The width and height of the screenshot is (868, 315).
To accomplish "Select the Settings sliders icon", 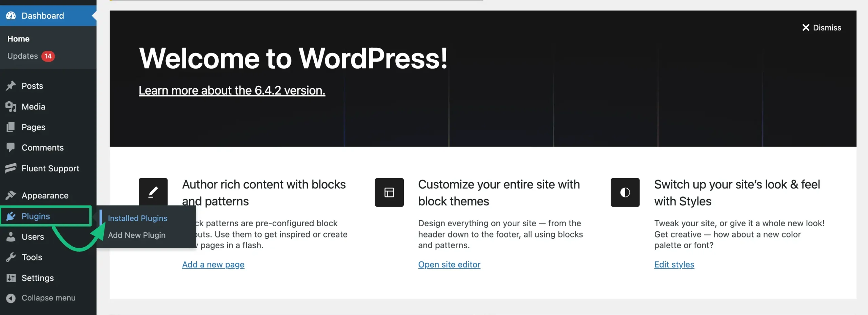I will 11,278.
